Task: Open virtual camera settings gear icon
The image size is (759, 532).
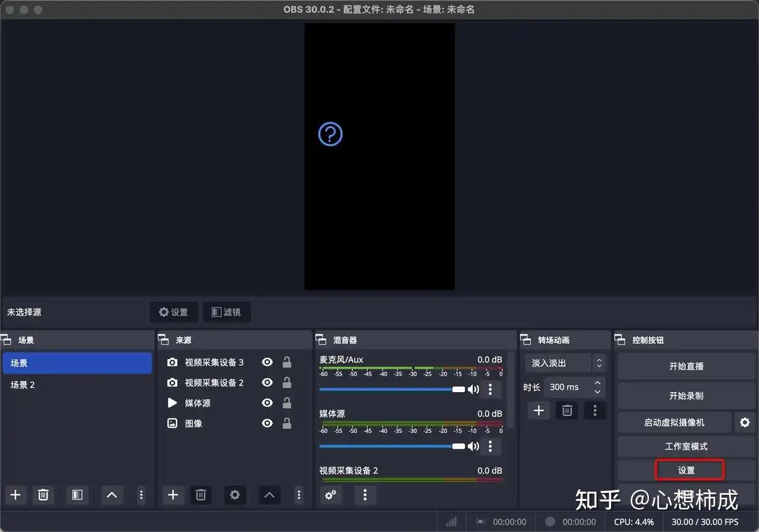Action: 744,422
